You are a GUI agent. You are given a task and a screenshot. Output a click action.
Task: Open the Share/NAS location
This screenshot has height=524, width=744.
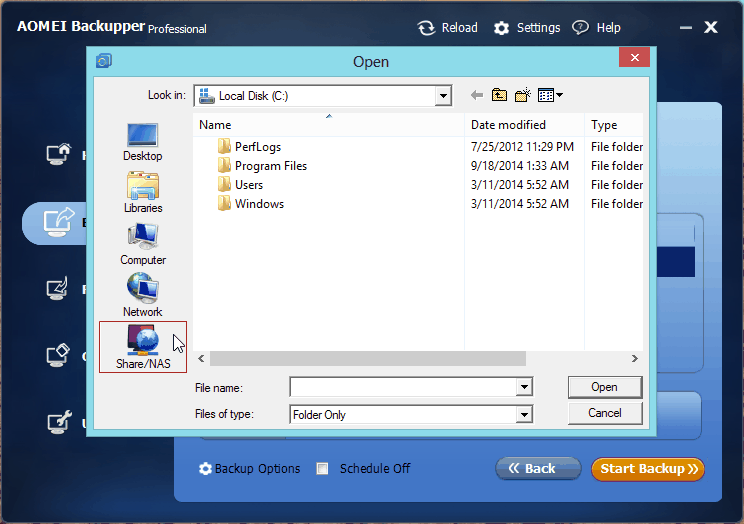(x=143, y=347)
